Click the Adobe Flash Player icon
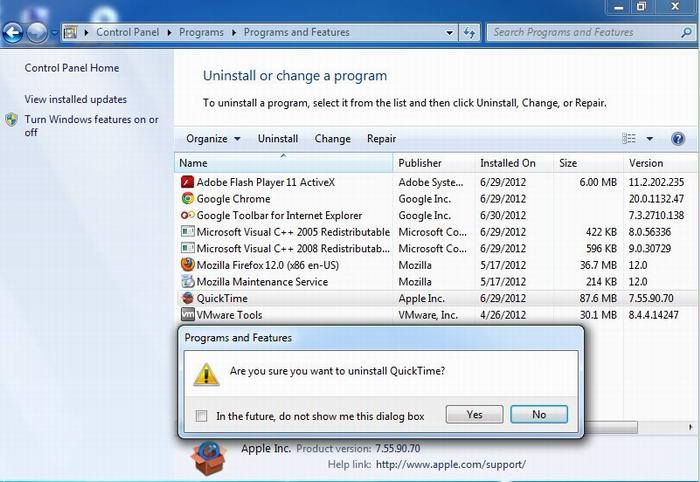This screenshot has height=482, width=700. click(188, 182)
